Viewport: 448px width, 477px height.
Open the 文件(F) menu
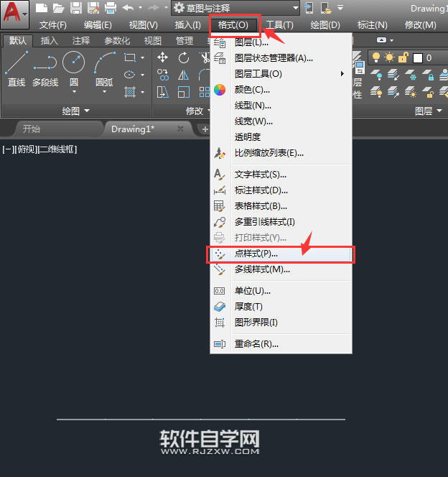point(53,25)
